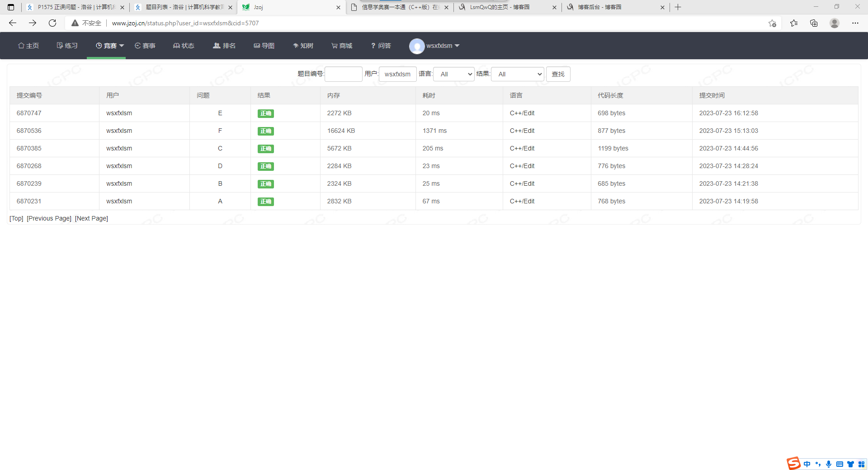Go back to the previous page
This screenshot has height=470, width=868.
click(13, 23)
